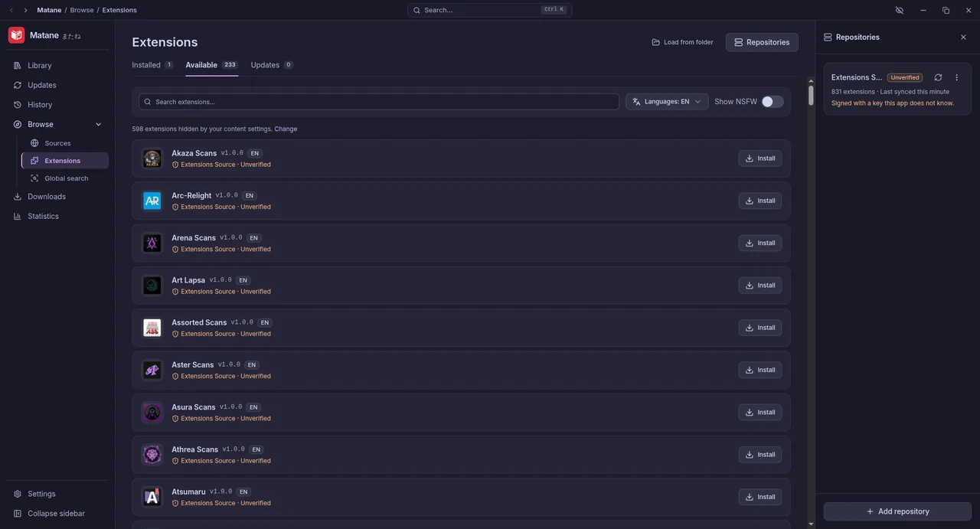The height and width of the screenshot is (529, 980).
Task: Click the Change content settings link
Action: [286, 129]
